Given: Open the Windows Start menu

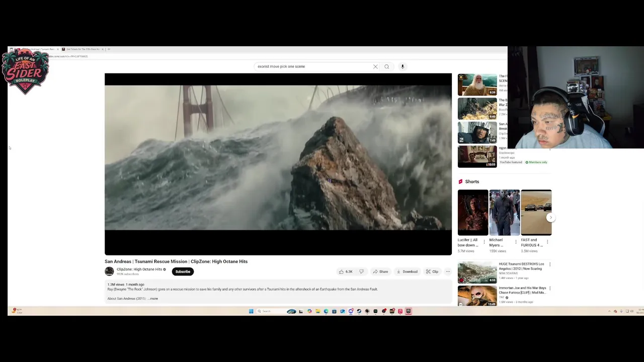Looking at the screenshot, I should 251,311.
